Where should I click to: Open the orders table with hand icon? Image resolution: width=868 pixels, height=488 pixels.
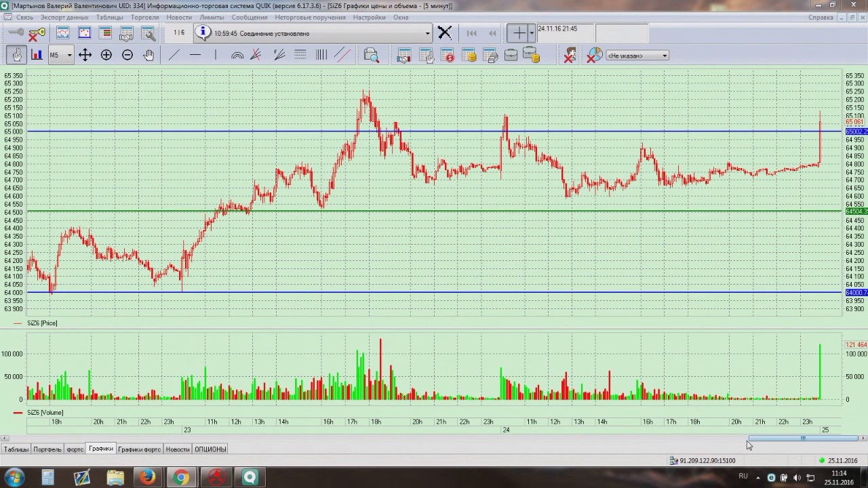426,56
